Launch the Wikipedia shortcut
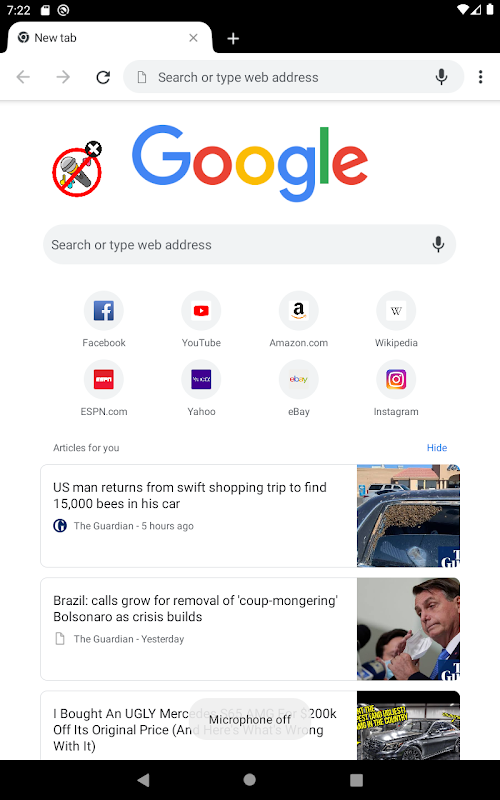The image size is (500, 800). pyautogui.click(x=396, y=311)
